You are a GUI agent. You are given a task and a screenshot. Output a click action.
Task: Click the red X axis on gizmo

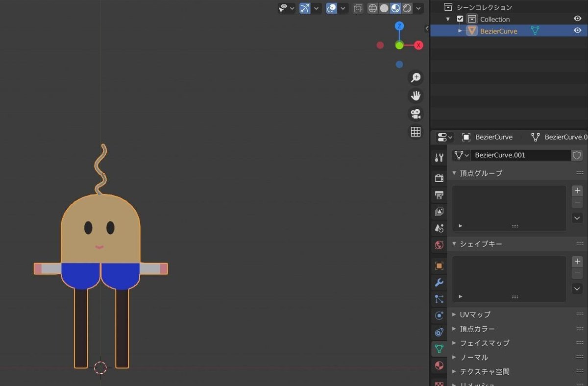click(x=418, y=45)
